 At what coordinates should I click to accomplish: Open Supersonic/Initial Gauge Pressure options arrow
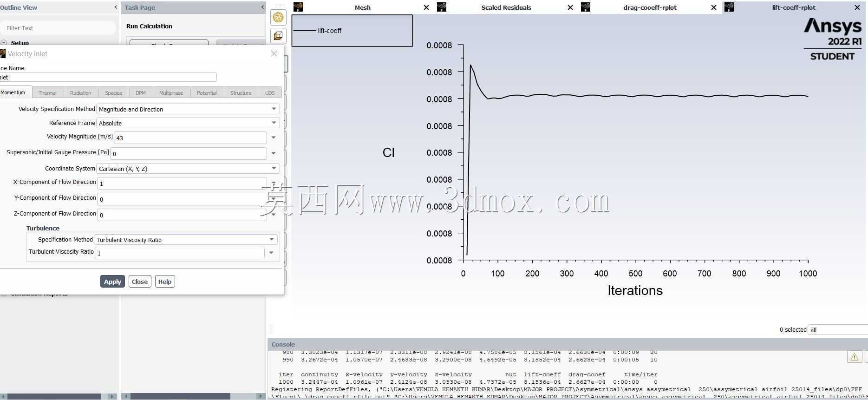274,153
